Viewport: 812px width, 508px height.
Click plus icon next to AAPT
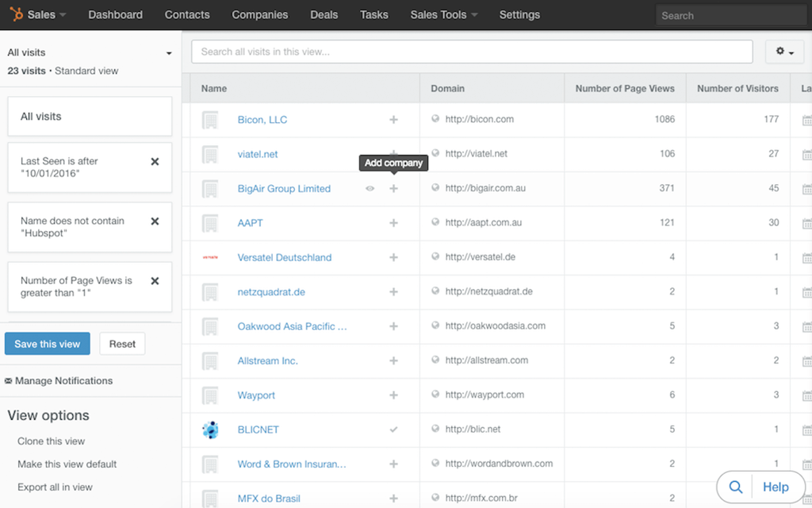coord(393,223)
